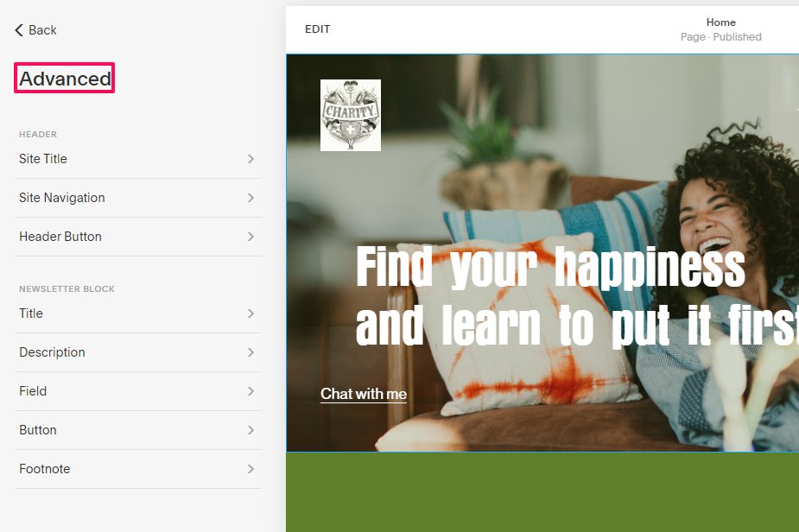Open Field settings chevron arrow
The image size is (799, 532).
coord(250,391)
